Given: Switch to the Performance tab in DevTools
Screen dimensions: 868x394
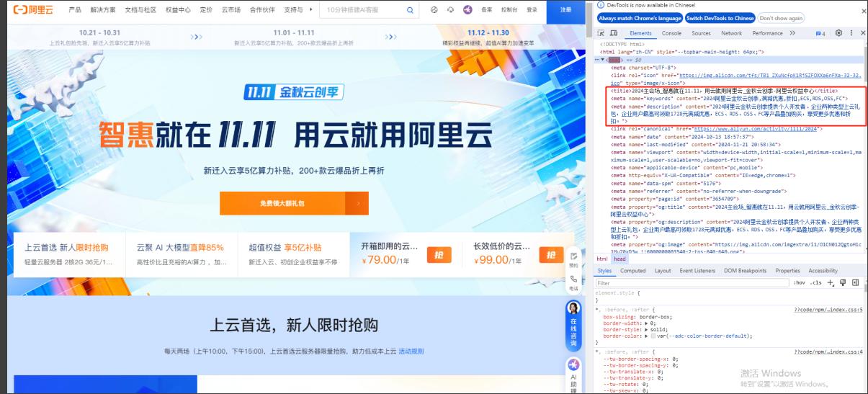Looking at the screenshot, I should [x=767, y=33].
